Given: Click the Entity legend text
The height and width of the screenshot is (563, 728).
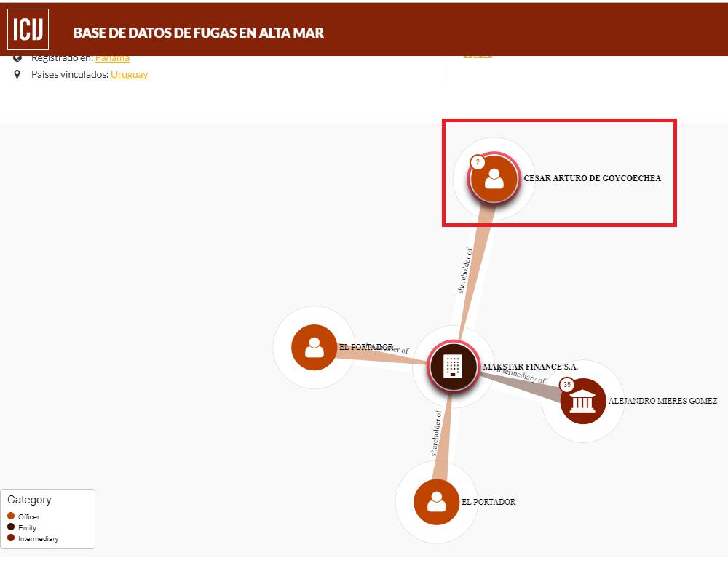Looking at the screenshot, I should [27, 527].
